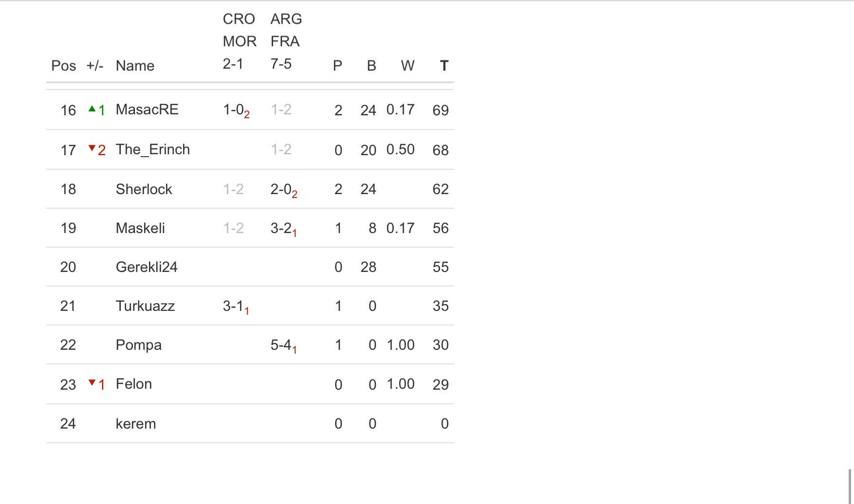Open the CRO MOR 2-1 match column
This screenshot has height=504, width=854.
[239, 41]
